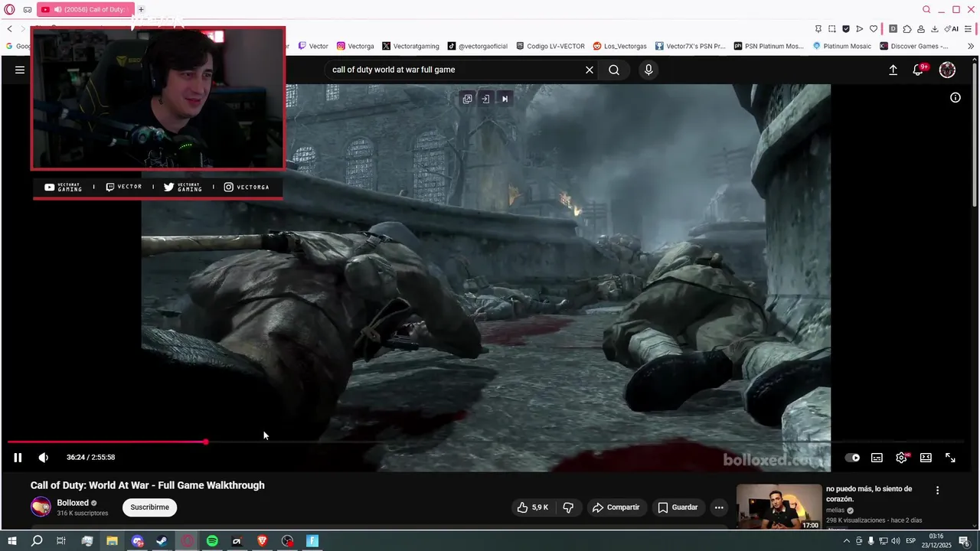This screenshot has height=551, width=980.
Task: Open the recommended melias video thumbnail
Action: point(779,507)
